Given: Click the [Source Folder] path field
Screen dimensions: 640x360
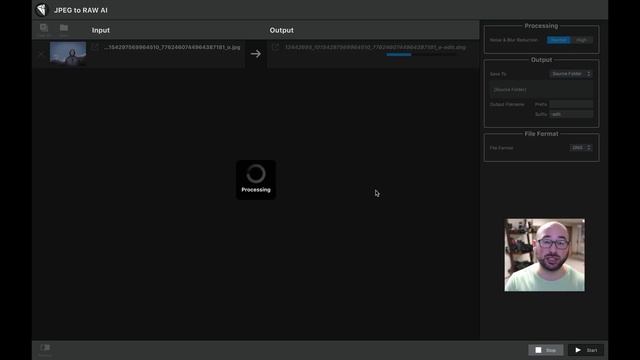Looking at the screenshot, I should (541, 90).
